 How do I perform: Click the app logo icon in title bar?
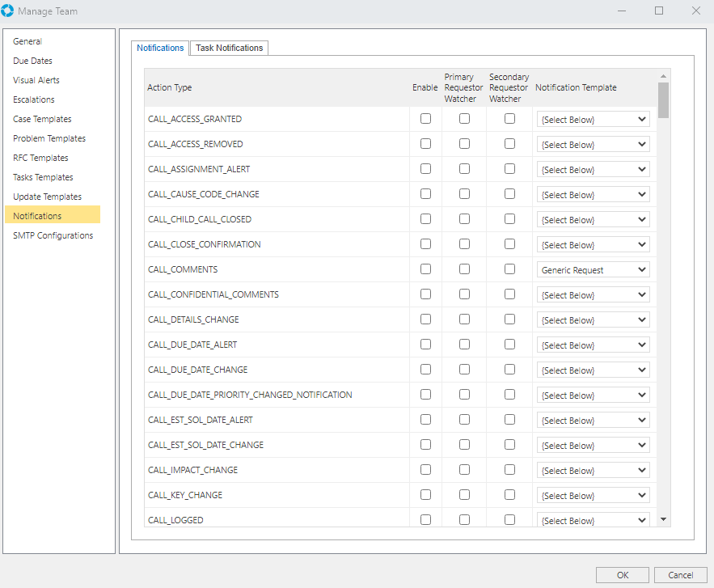click(9, 11)
